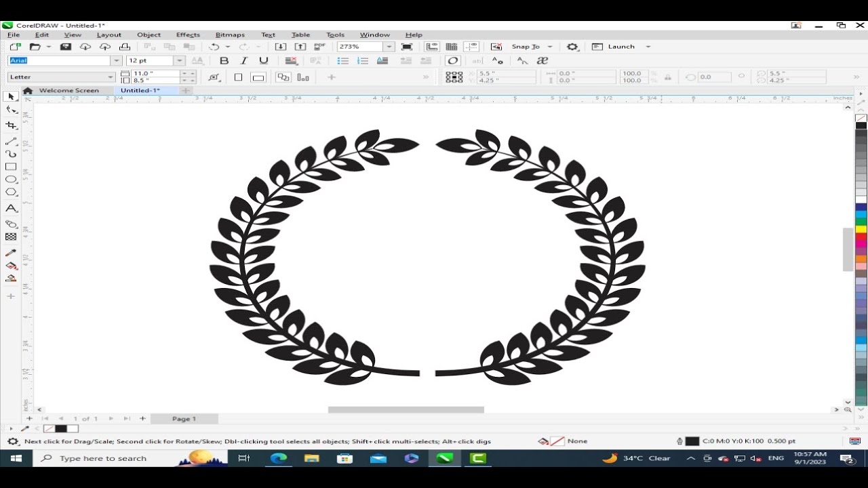Select the Polygon tool
The image size is (868, 488).
pos(11,192)
